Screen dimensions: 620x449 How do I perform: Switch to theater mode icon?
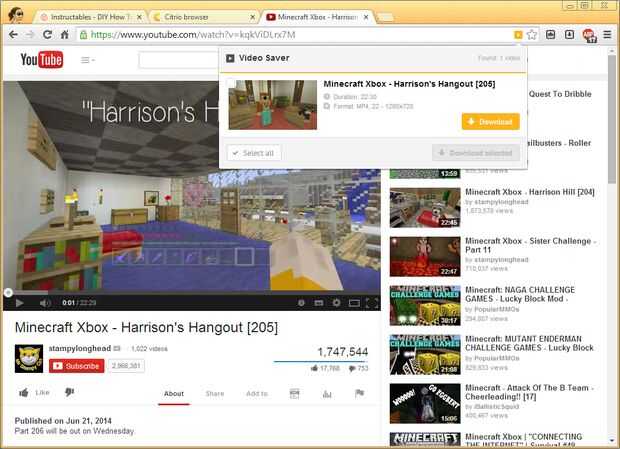[354, 303]
